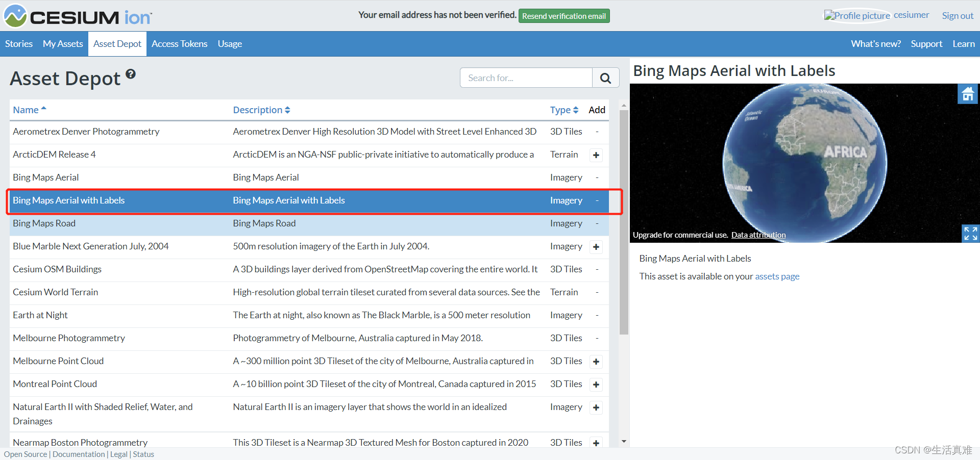Viewport: 980px width, 460px height.
Task: Add Natural Earth II asset
Action: (596, 407)
